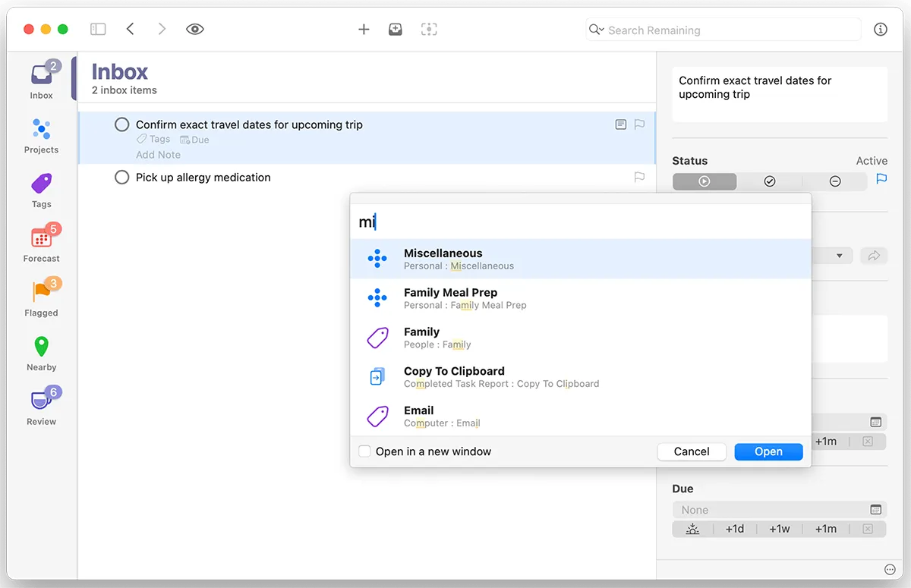
Task: Click the Quick Entry inbox icon
Action: tap(396, 29)
